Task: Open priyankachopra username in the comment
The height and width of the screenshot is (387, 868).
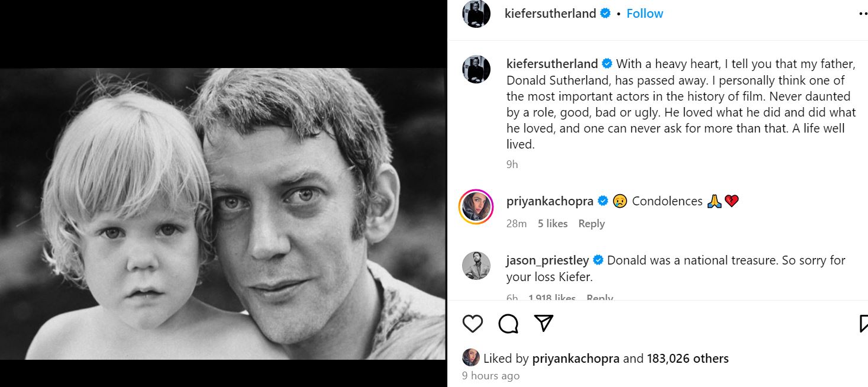Action: pyautogui.click(x=550, y=201)
